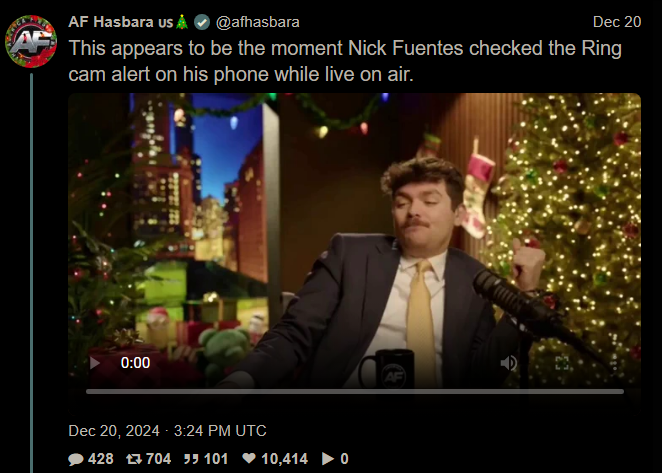Click the video views play icon
The width and height of the screenshot is (662, 473).
328,459
